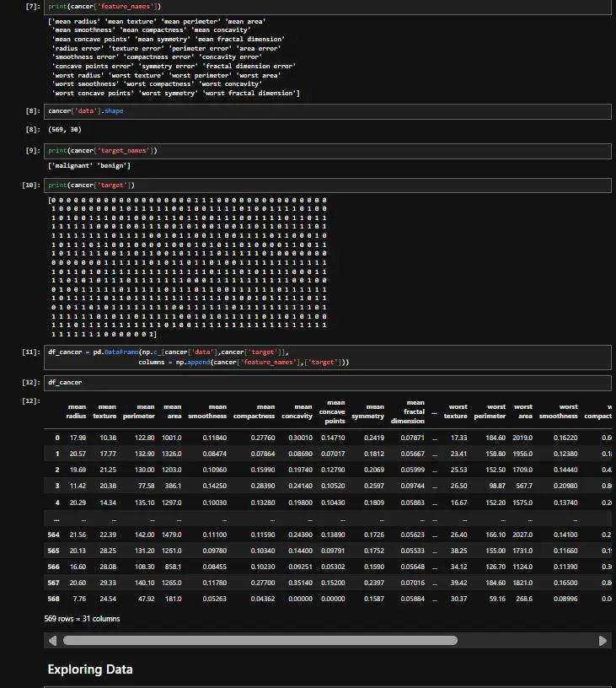This screenshot has width=616, height=688.
Task: Click the value 21.25 in row 2
Action: 108,470
